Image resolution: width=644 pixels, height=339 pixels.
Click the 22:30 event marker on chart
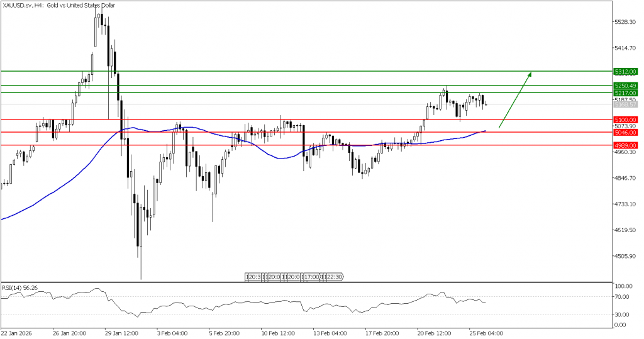pyautogui.click(x=334, y=277)
